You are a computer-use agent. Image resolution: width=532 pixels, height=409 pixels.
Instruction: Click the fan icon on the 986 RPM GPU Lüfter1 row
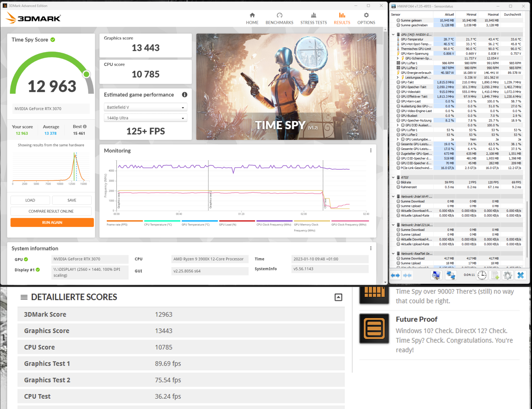click(398, 63)
